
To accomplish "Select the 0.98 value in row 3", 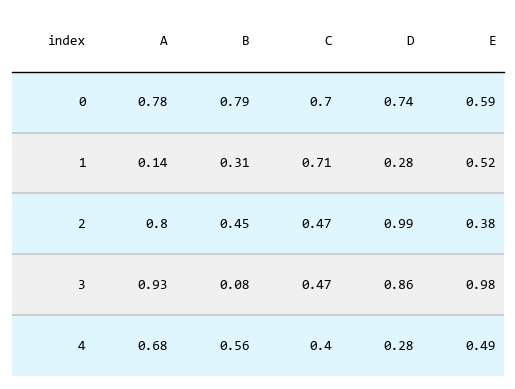I will point(481,285).
